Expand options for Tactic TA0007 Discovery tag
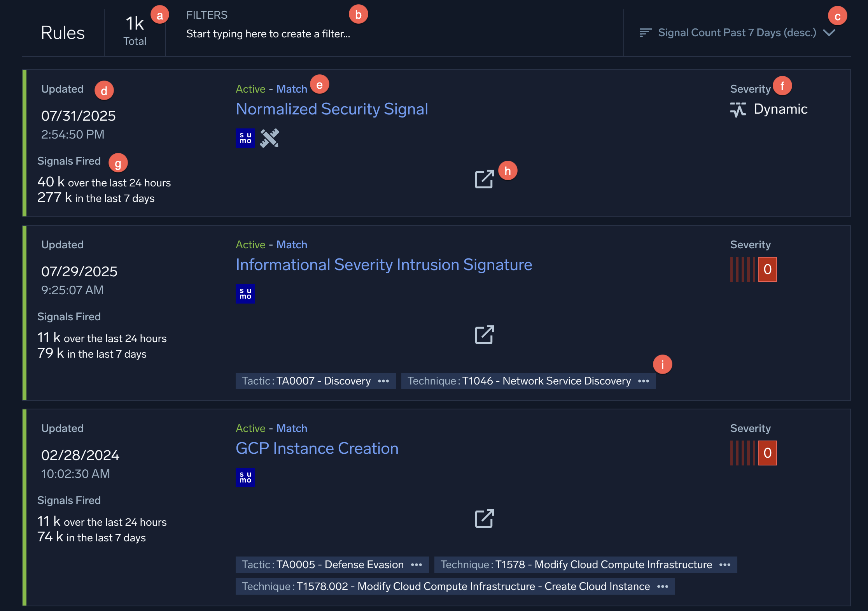Viewport: 868px width, 611px height. tap(383, 381)
